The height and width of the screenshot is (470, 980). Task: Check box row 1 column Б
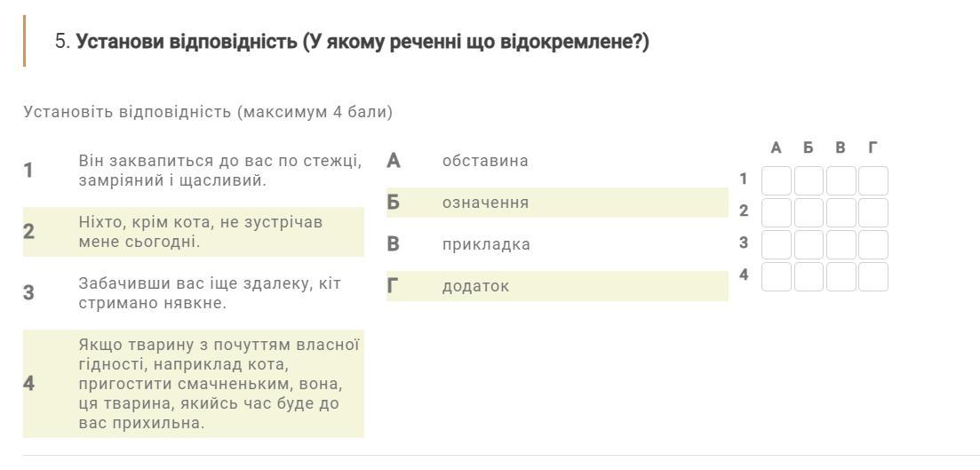(809, 180)
